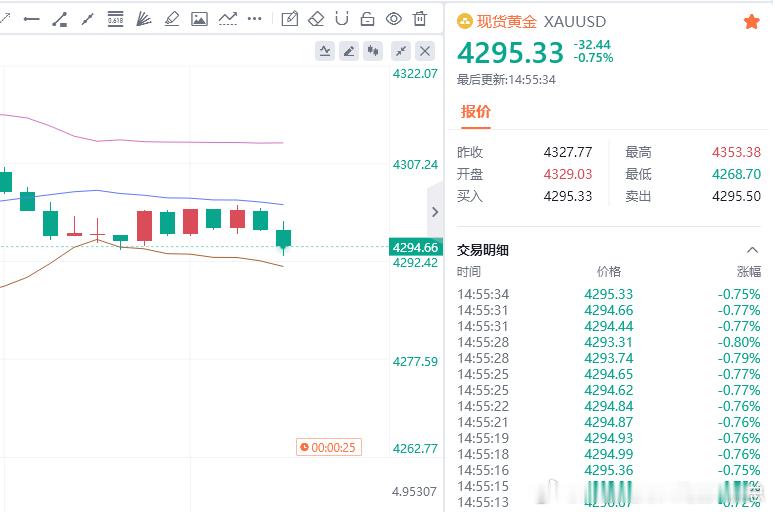Viewport: 773px width, 512px height.
Task: Toggle drawings visibility eye icon
Action: 393,19
